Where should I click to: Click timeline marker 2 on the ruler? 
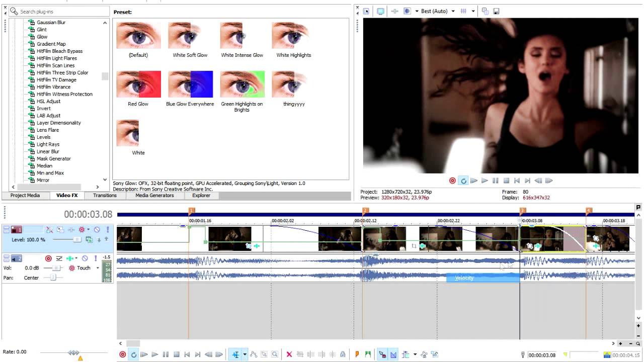(x=365, y=211)
